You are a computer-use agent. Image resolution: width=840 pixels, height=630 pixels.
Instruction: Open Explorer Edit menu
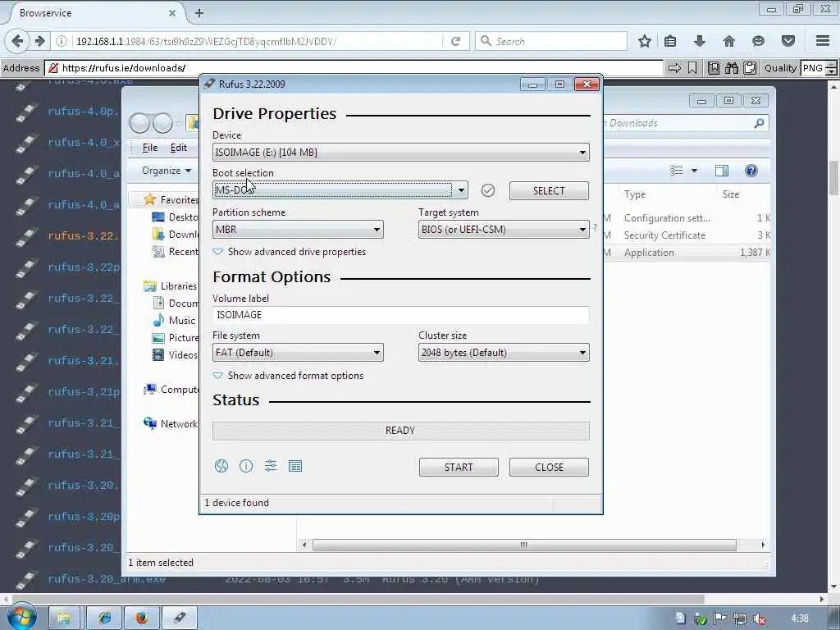click(x=178, y=148)
